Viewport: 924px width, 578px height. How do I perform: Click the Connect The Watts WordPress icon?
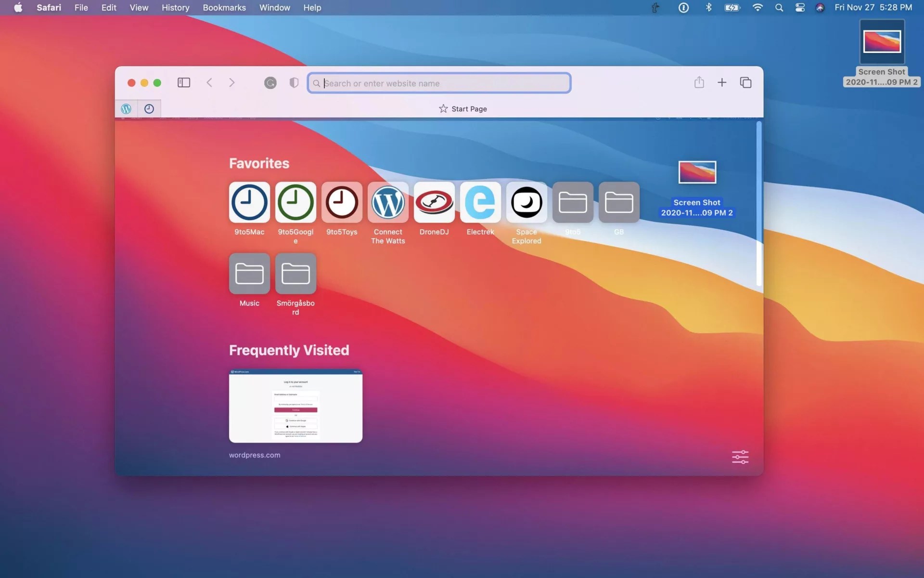387,202
